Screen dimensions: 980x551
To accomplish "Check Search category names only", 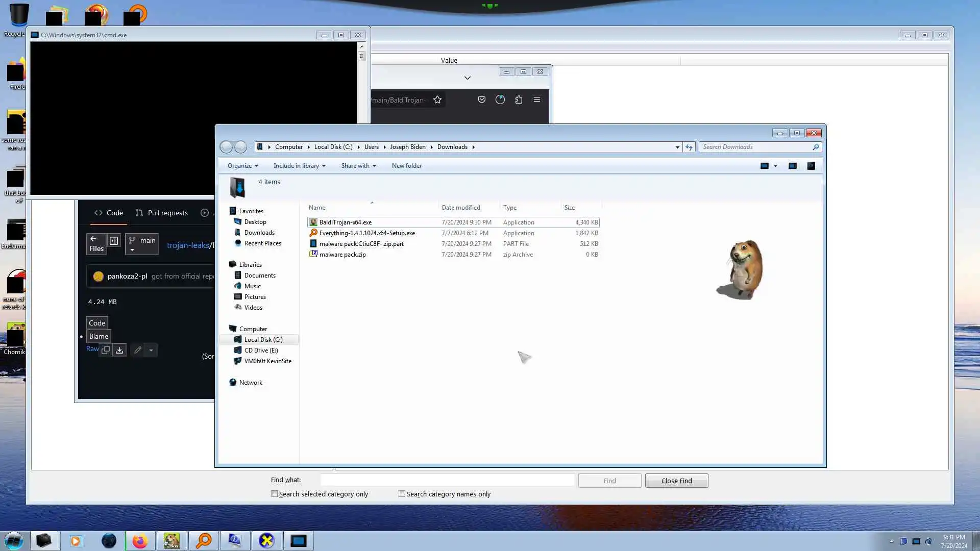I will coord(402,494).
